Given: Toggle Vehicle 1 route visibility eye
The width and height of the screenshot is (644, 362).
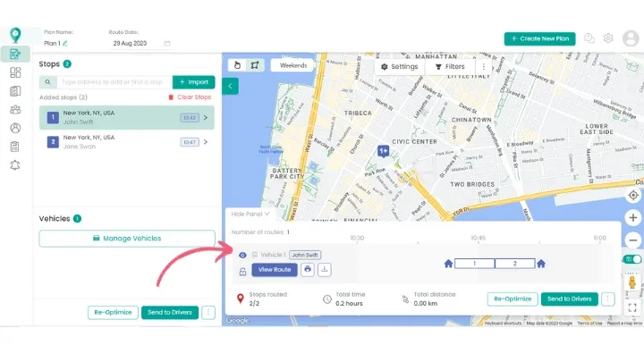Looking at the screenshot, I should tap(242, 256).
